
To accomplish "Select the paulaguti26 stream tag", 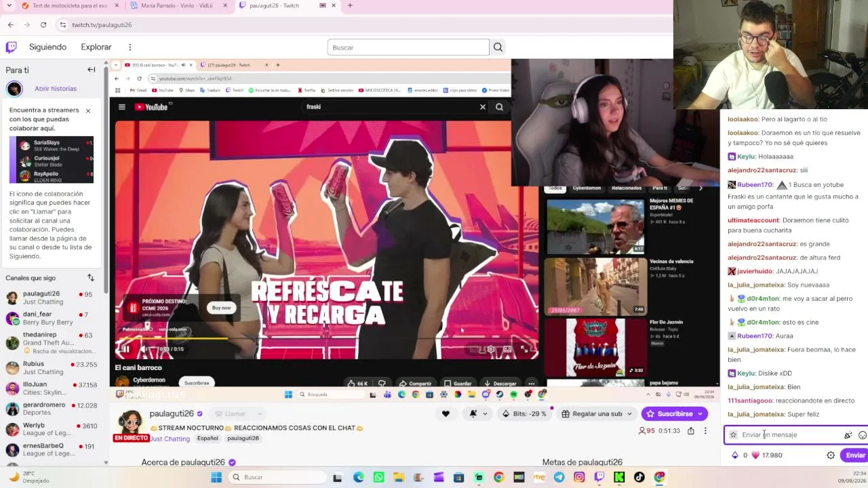I will pos(243,439).
